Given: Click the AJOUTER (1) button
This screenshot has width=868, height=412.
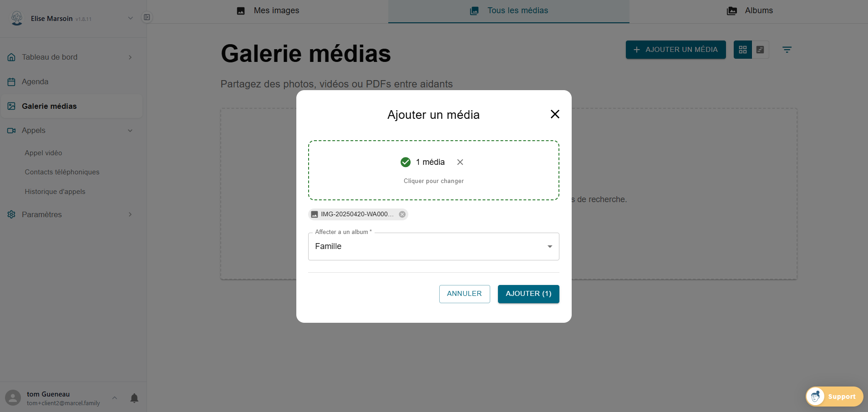Looking at the screenshot, I should (x=528, y=294).
